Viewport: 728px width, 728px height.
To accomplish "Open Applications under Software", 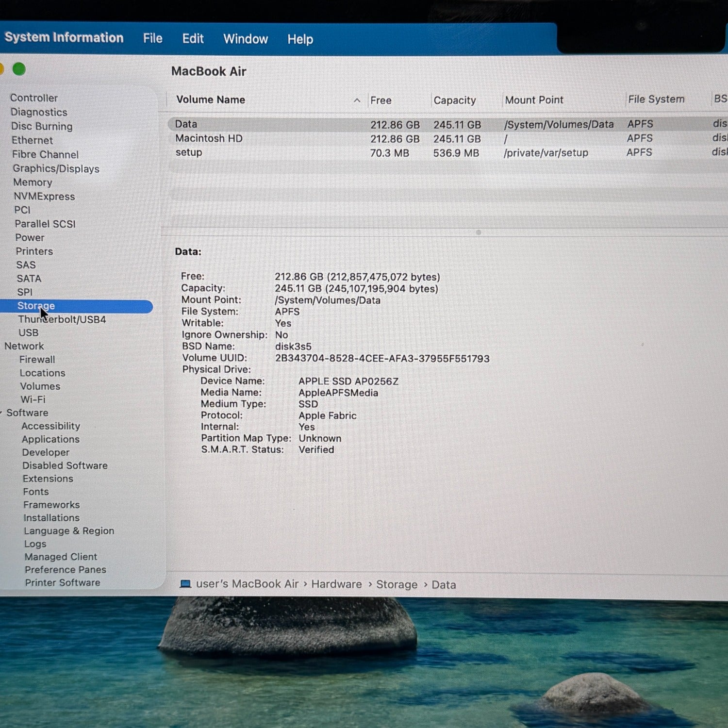I will tap(50, 439).
